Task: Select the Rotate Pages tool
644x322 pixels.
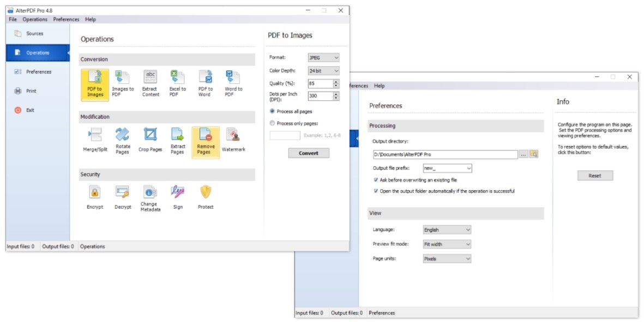Action: (x=122, y=141)
